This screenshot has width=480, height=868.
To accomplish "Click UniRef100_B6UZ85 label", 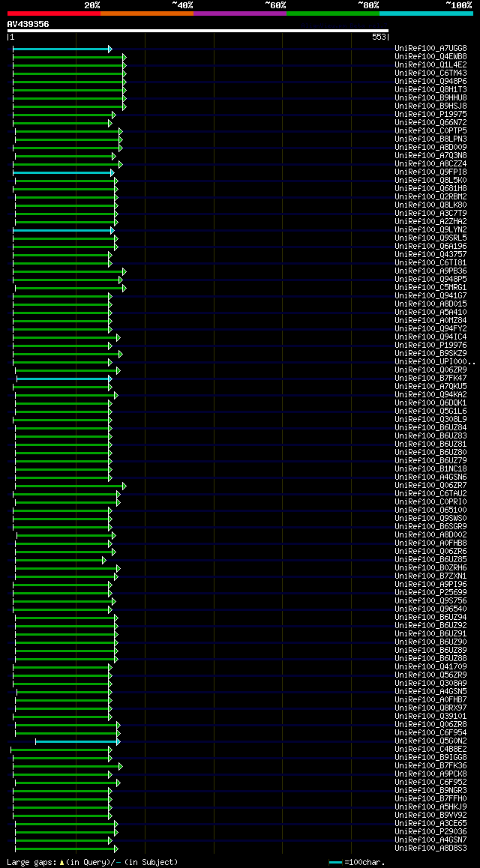I will (430, 559).
